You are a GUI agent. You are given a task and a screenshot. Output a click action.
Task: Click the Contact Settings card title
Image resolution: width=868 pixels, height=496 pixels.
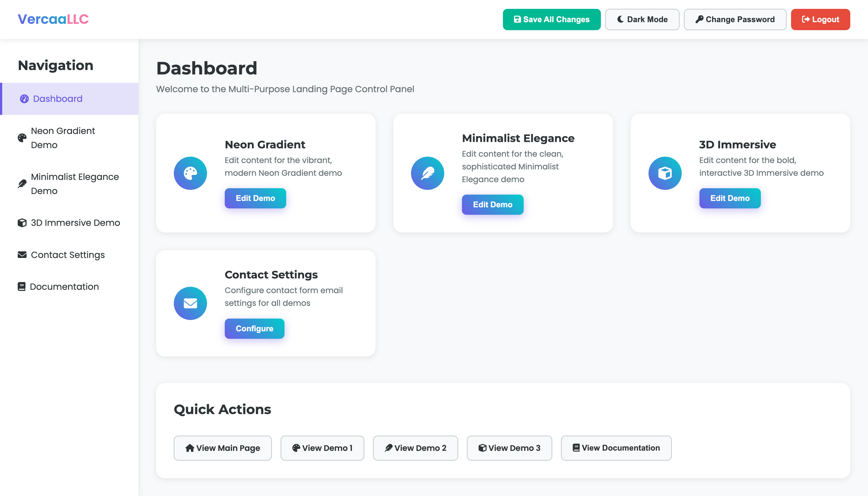(x=271, y=275)
